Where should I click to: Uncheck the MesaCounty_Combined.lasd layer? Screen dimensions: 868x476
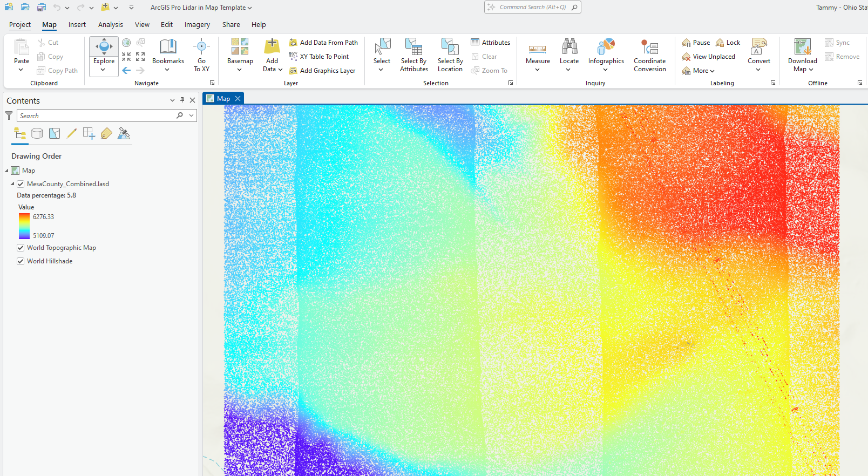point(21,184)
